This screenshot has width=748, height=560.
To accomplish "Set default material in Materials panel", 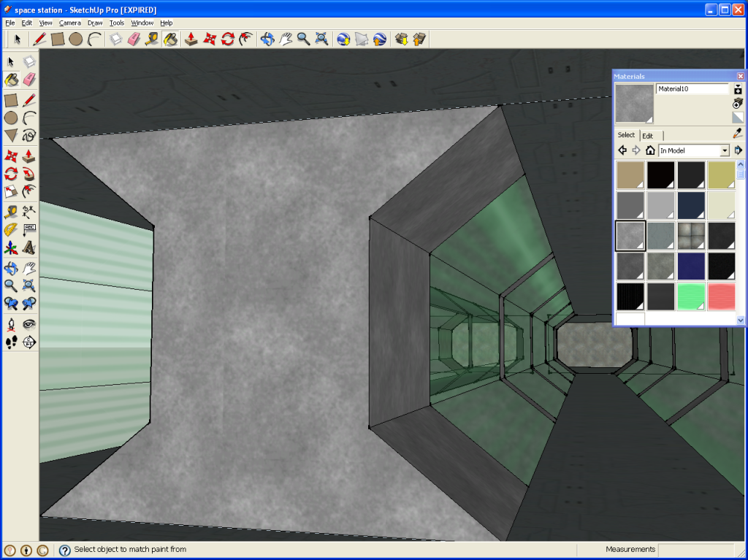I will click(738, 118).
